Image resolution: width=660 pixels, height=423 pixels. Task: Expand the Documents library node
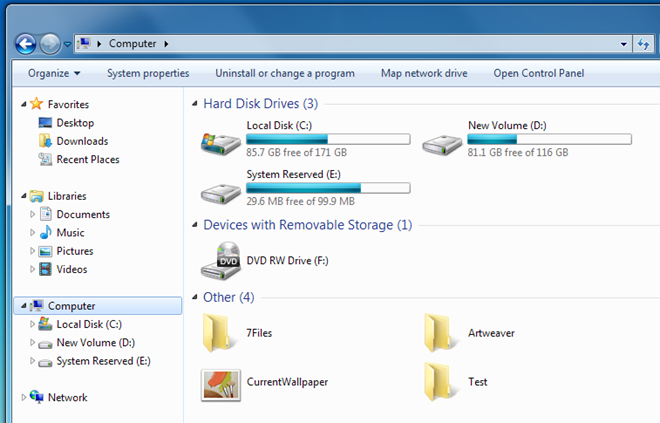(32, 214)
